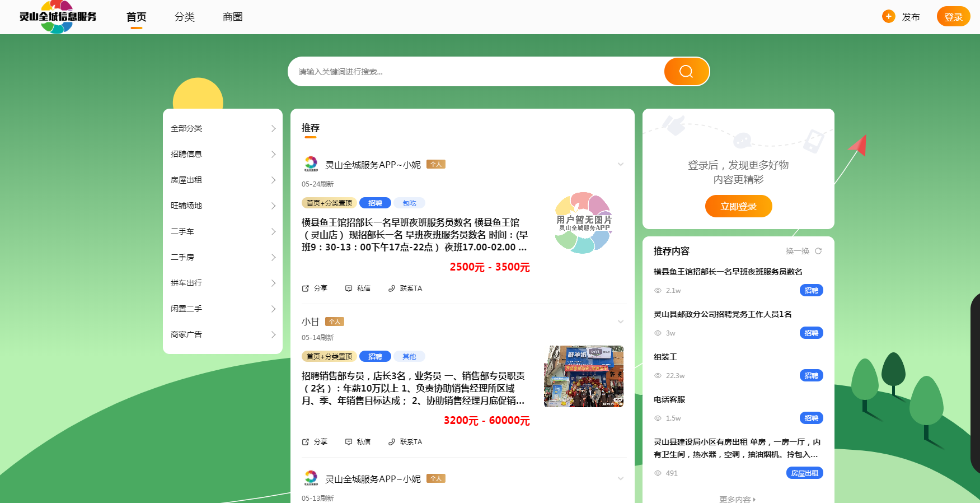Click the refresh 换一换 icon

pos(818,251)
